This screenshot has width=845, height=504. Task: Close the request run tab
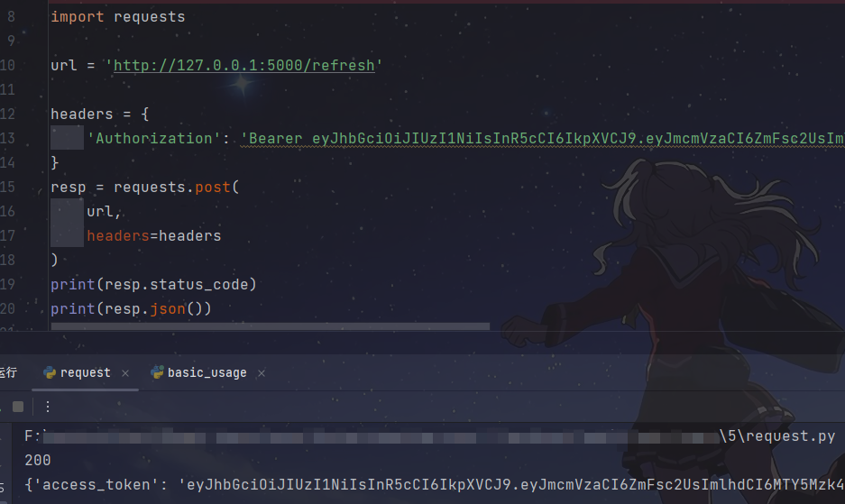coord(125,373)
